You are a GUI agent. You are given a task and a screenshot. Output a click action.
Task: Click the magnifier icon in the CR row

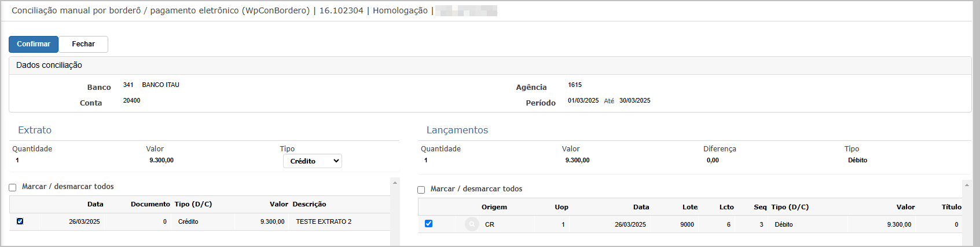pyautogui.click(x=472, y=224)
